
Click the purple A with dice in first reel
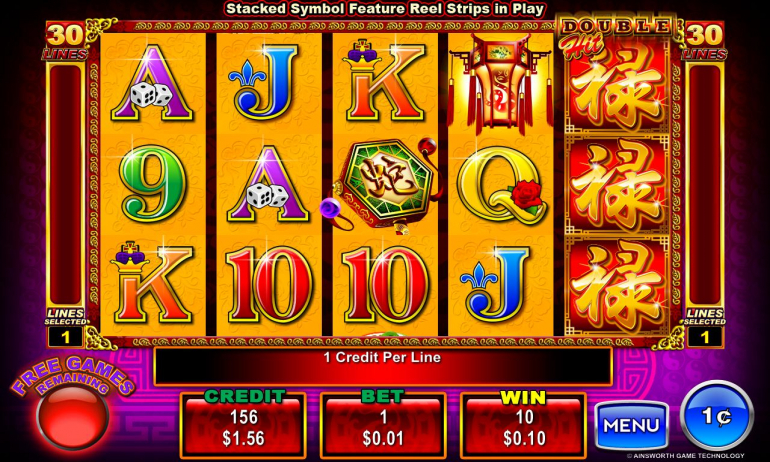[152, 83]
